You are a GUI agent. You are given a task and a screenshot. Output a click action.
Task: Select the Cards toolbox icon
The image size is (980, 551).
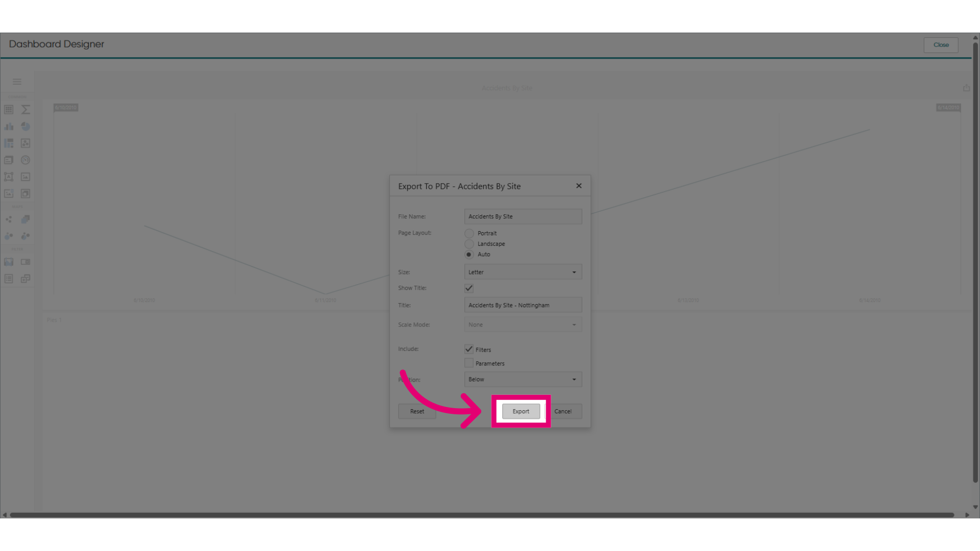(x=9, y=160)
